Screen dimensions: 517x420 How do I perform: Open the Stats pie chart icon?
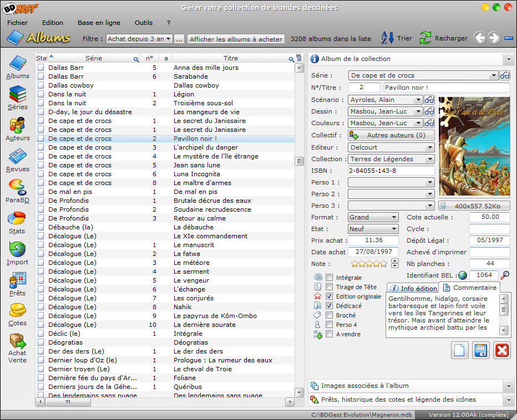[x=18, y=222]
